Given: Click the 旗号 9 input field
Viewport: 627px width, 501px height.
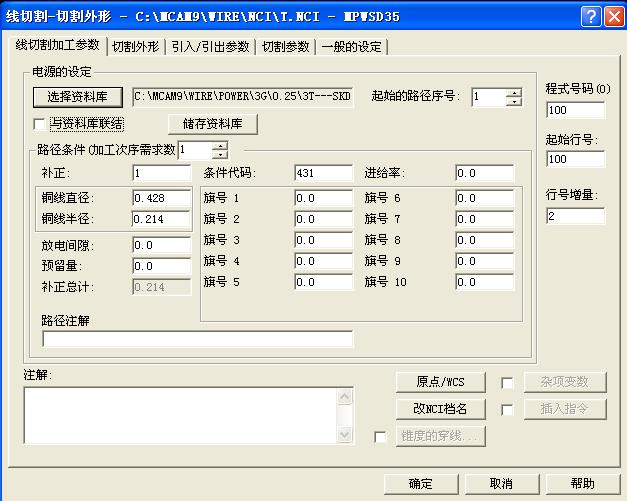Looking at the screenshot, I should (x=485, y=261).
